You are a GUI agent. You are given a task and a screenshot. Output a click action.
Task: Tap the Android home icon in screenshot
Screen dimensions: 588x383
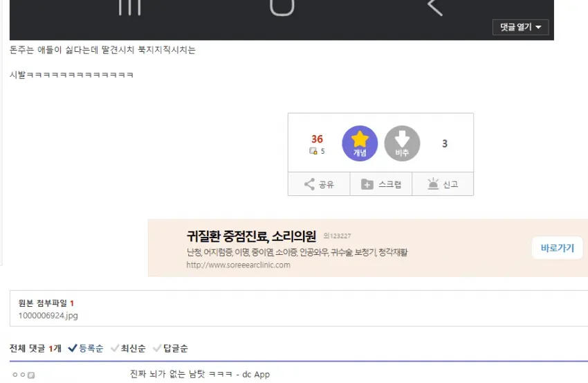(282, 8)
